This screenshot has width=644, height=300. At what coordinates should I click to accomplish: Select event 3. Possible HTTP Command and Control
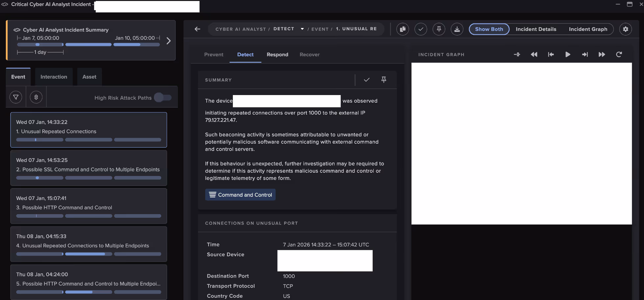pyautogui.click(x=88, y=206)
